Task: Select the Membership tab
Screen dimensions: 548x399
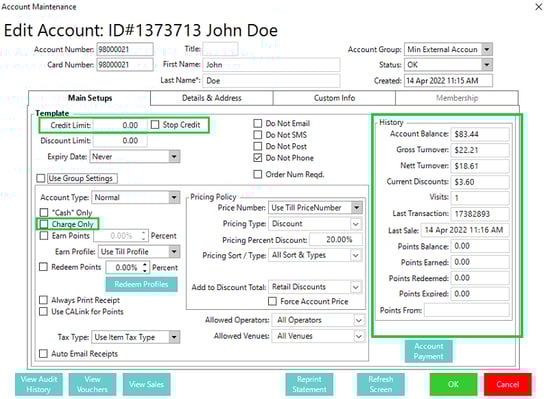Action: coord(457,98)
